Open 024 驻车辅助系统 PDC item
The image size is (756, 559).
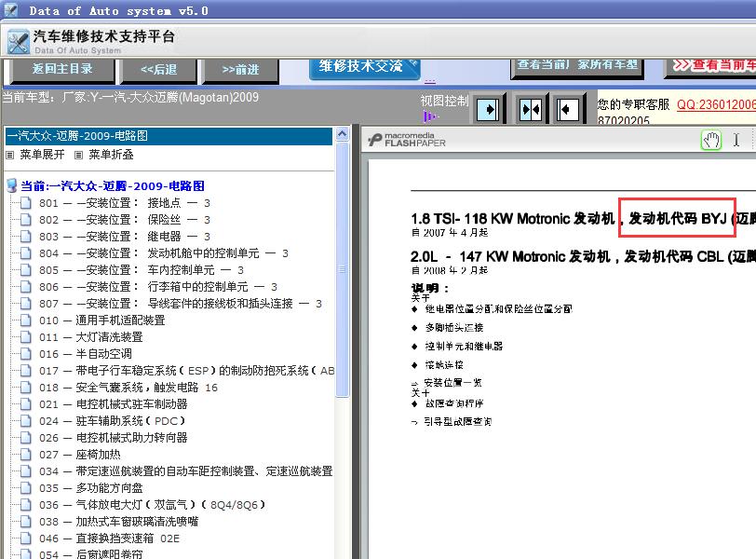click(112, 421)
